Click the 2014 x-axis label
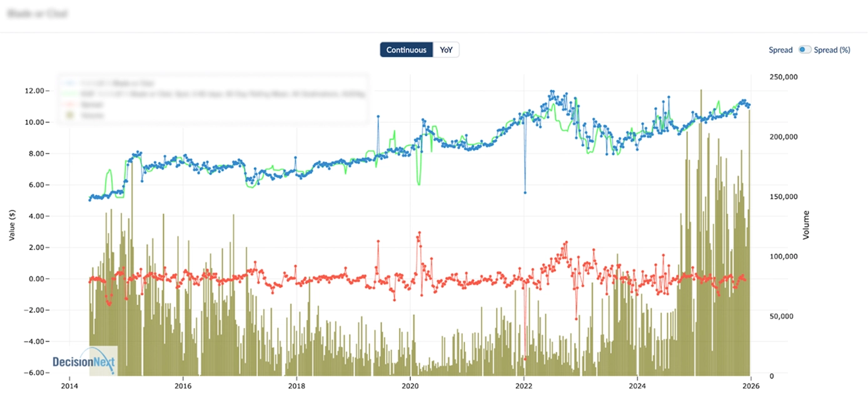The width and height of the screenshot is (868, 403). [x=69, y=386]
